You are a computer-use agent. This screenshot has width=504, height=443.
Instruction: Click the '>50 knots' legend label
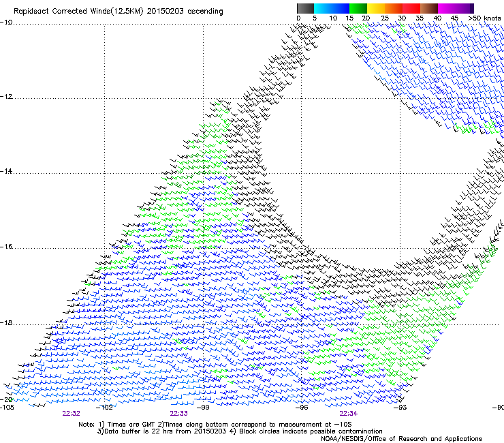(484, 18)
